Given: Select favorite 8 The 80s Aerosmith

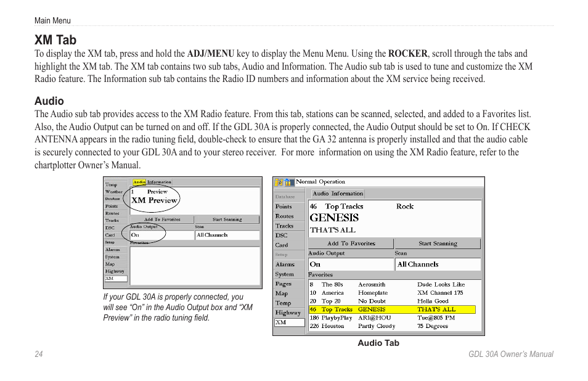Looking at the screenshot, I should click(392, 285).
